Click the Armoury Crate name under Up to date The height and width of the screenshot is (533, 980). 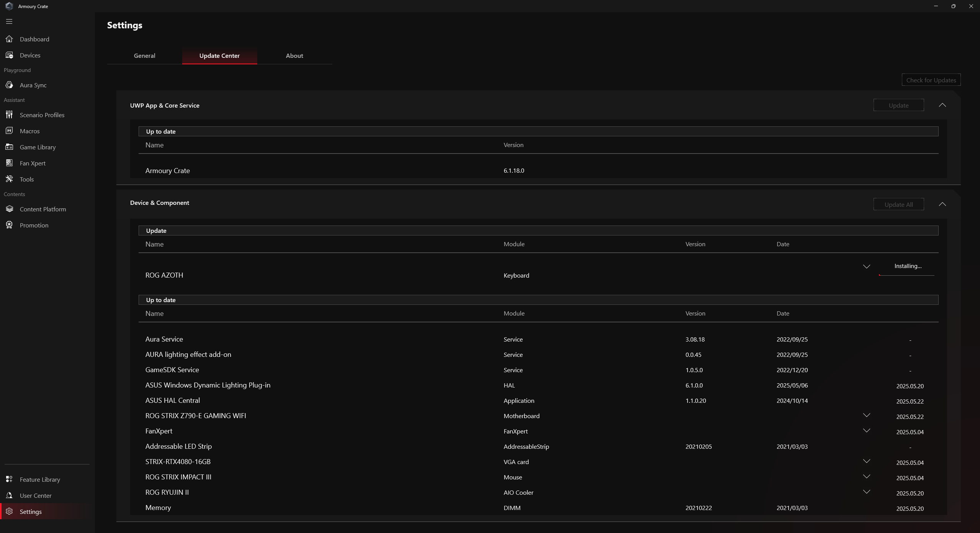(x=167, y=171)
